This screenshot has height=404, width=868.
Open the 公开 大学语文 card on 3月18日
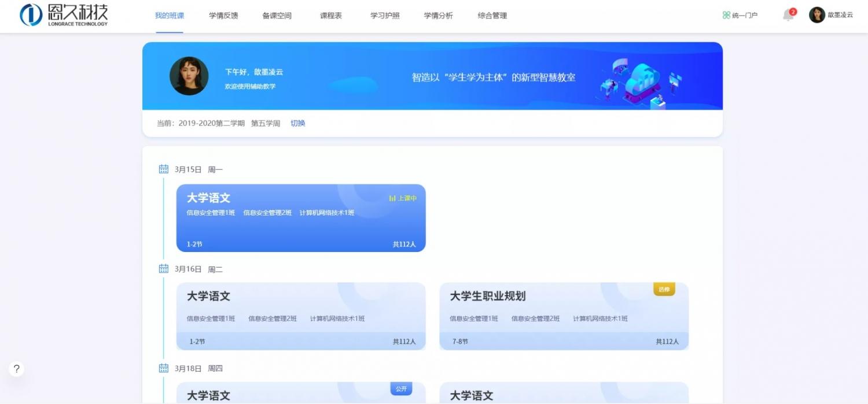point(301,393)
